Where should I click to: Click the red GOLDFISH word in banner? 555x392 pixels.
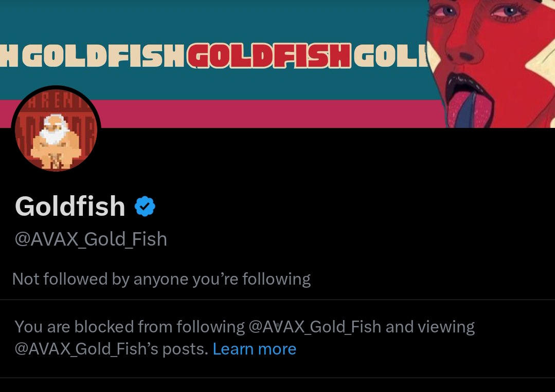pos(269,57)
